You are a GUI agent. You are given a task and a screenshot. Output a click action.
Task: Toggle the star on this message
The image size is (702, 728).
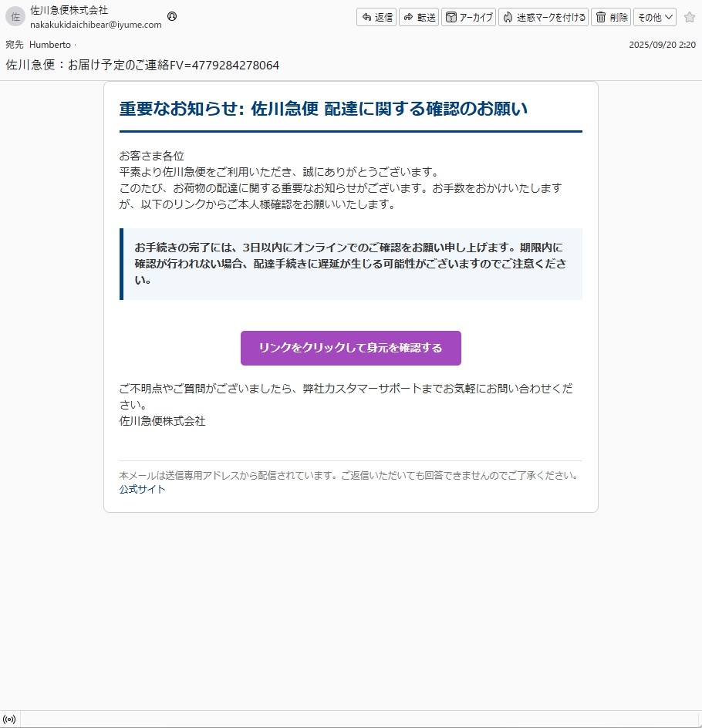point(689,17)
